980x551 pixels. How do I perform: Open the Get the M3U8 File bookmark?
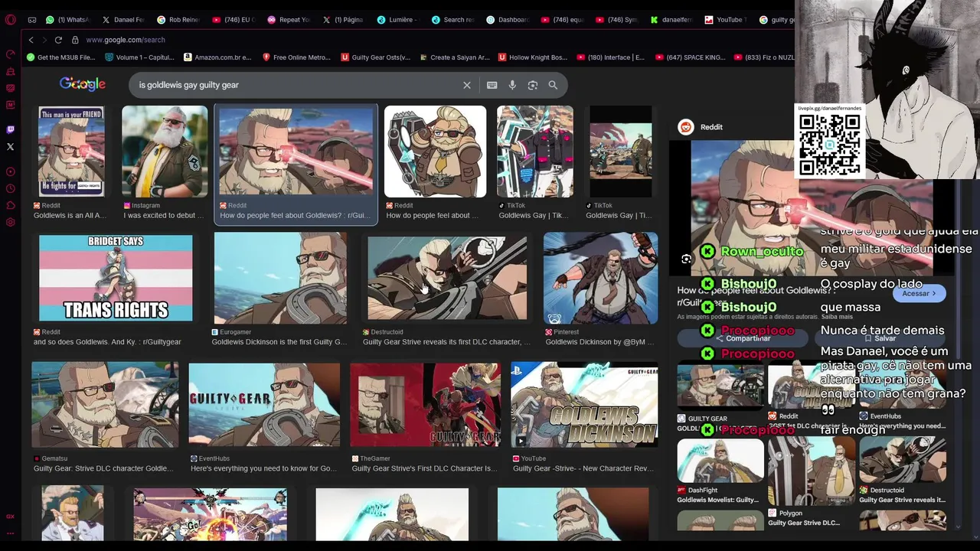60,57
